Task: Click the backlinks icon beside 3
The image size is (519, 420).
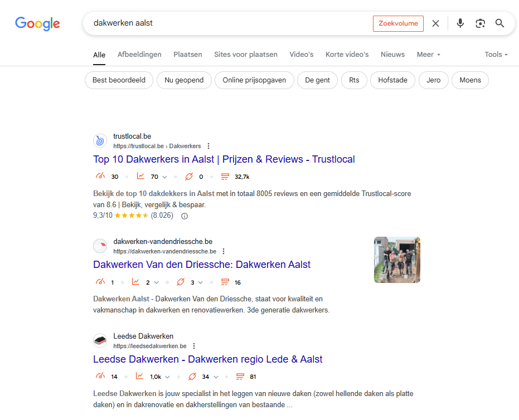Action: (181, 282)
